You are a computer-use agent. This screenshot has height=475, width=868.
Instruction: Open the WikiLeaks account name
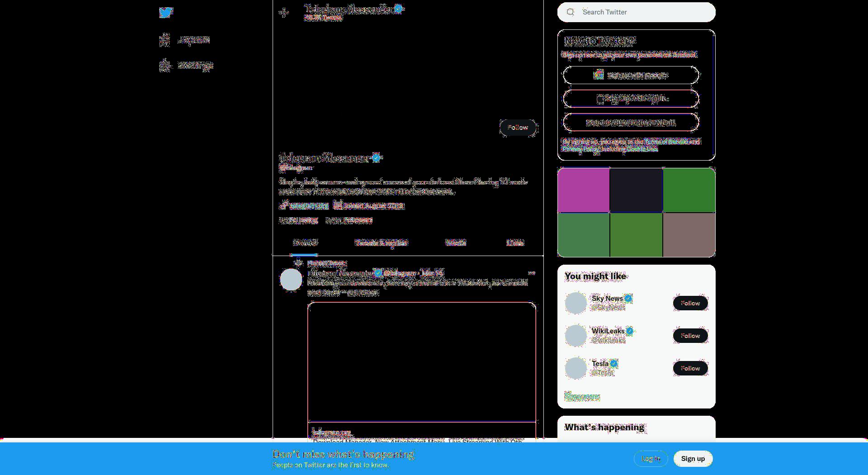(608, 331)
